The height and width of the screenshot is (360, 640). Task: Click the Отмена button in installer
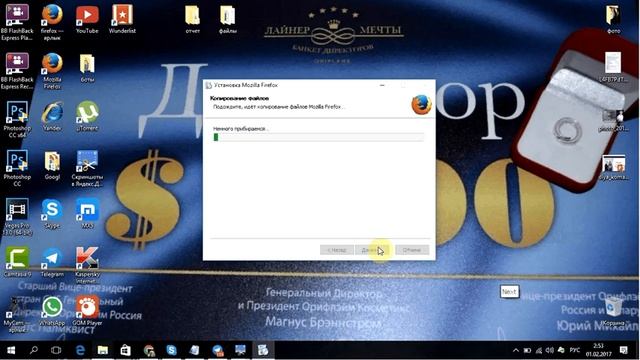click(x=412, y=250)
